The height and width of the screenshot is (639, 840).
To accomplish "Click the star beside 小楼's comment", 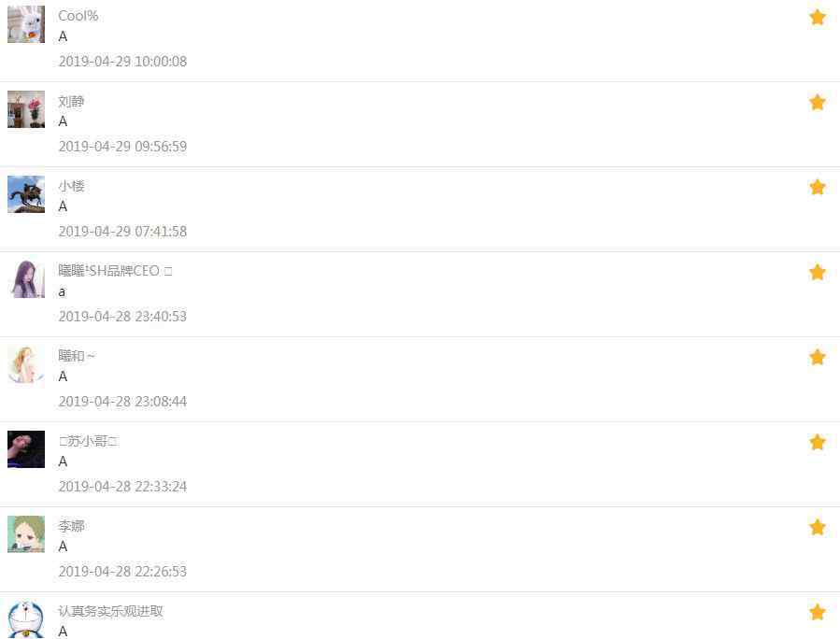I will tap(817, 187).
